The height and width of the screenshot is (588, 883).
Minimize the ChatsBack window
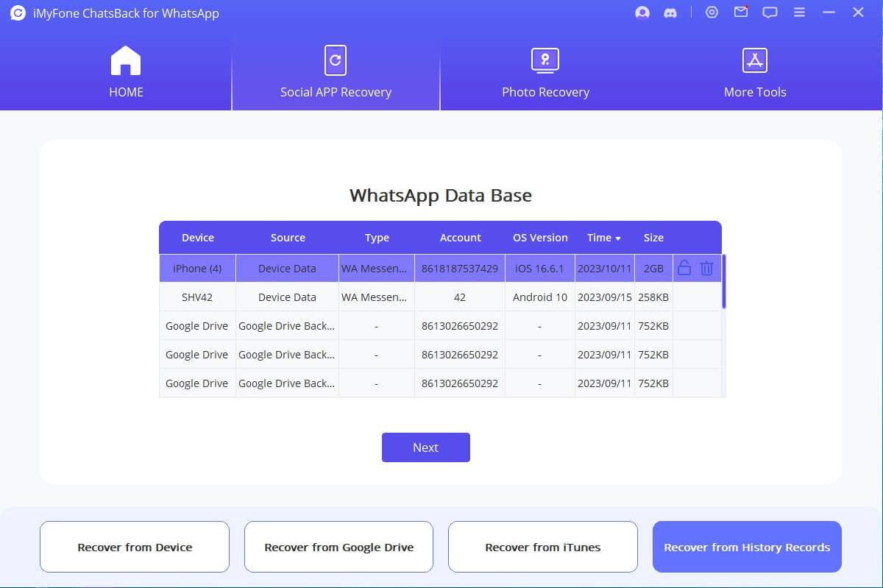830,13
